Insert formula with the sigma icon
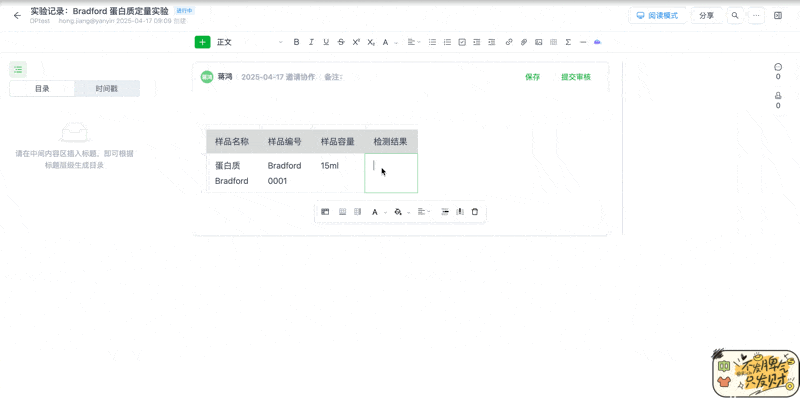 568,42
